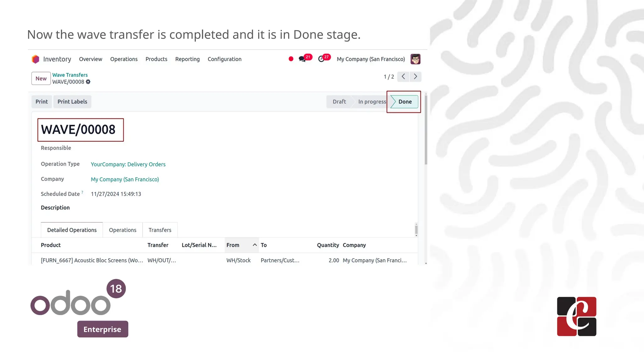Click the New button
644x362 pixels.
coord(41,79)
